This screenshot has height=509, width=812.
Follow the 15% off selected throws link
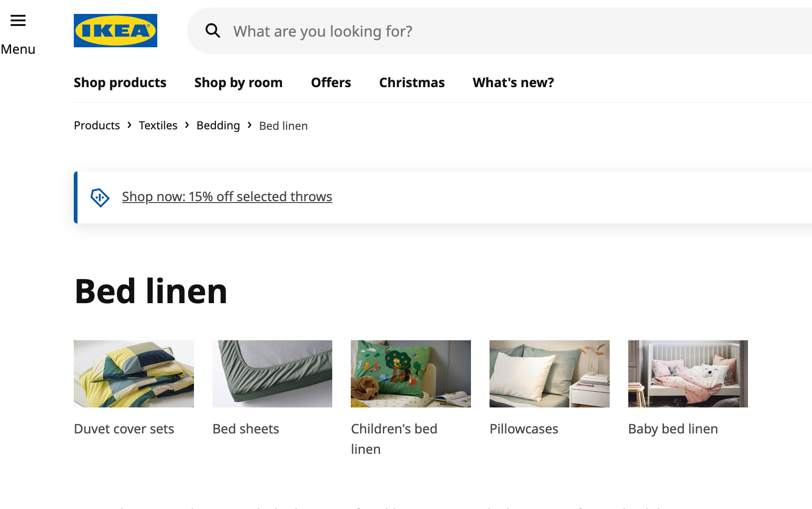227,197
